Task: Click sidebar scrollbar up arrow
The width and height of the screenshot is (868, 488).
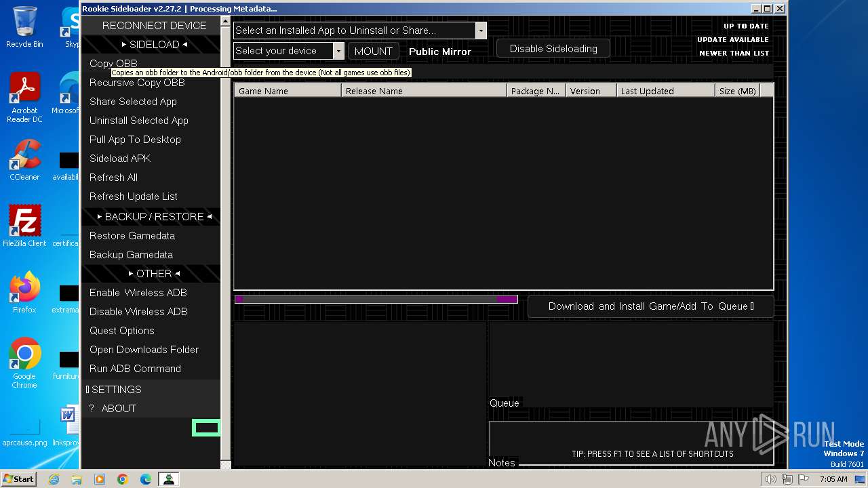Action: point(226,22)
